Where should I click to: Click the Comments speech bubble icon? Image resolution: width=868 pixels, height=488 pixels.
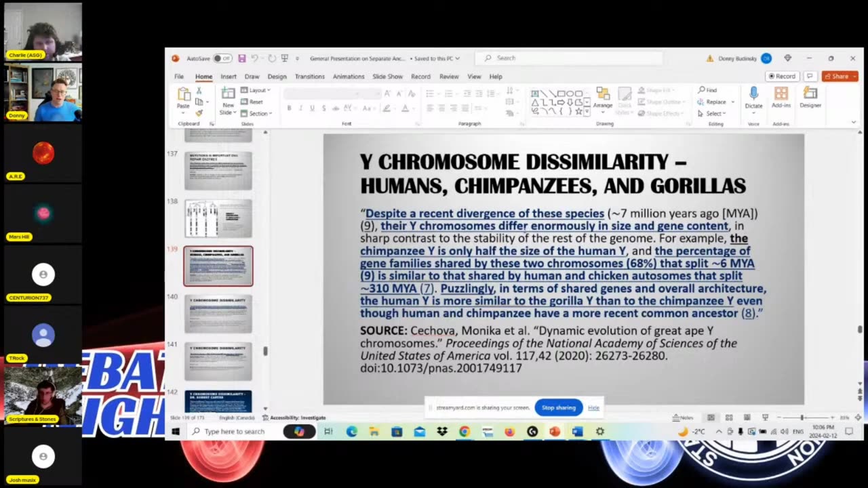(x=810, y=77)
